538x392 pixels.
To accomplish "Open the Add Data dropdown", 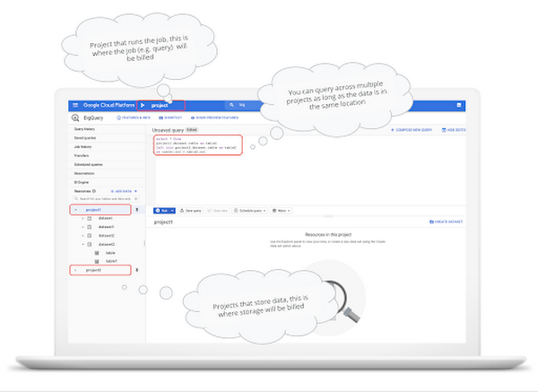I will coord(124,191).
